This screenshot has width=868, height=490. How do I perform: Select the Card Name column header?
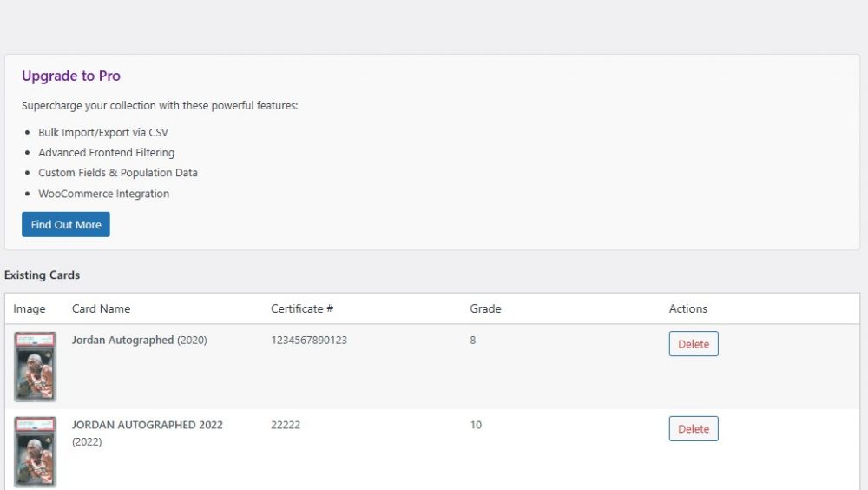click(101, 308)
